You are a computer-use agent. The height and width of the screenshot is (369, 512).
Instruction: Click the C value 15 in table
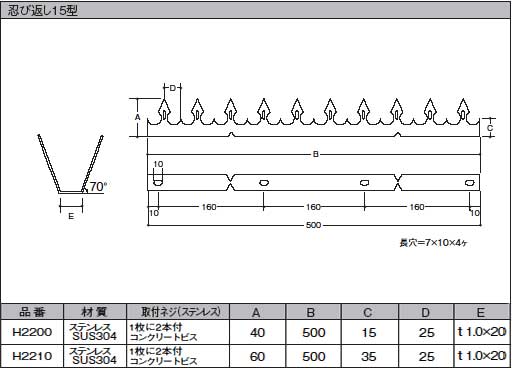369,332
